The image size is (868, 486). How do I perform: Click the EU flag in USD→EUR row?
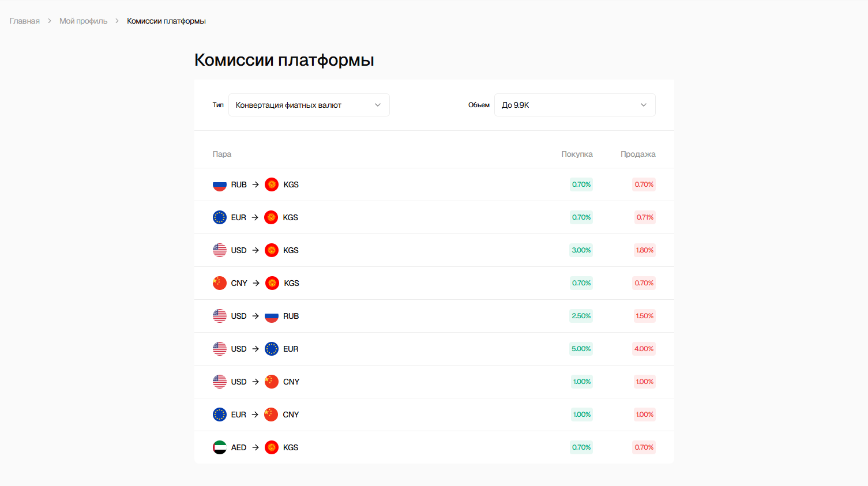pyautogui.click(x=271, y=349)
